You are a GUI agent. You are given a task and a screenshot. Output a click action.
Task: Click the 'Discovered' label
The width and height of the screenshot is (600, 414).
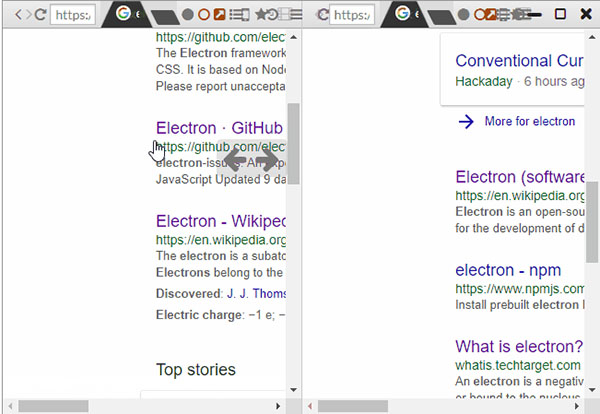pyautogui.click(x=188, y=293)
